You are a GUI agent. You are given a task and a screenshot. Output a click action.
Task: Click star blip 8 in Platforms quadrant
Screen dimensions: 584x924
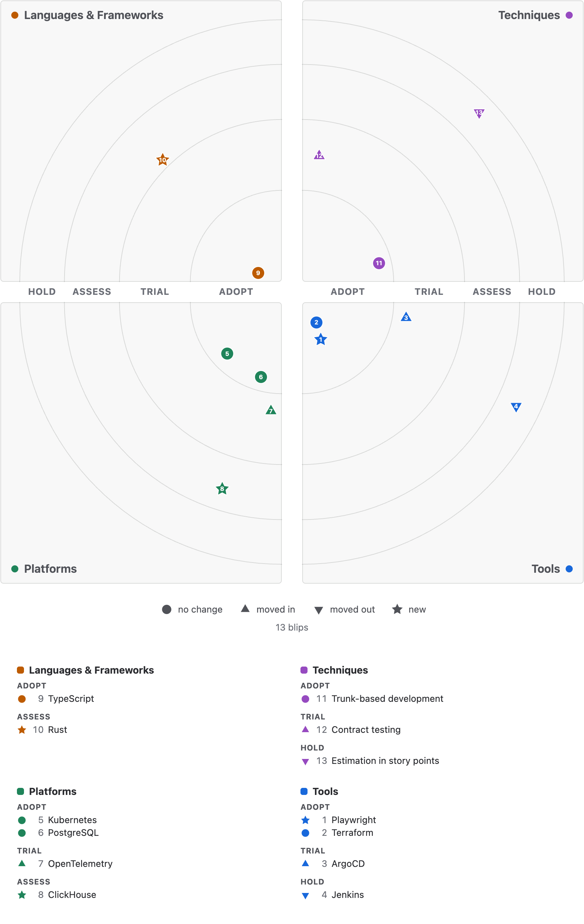222,489
